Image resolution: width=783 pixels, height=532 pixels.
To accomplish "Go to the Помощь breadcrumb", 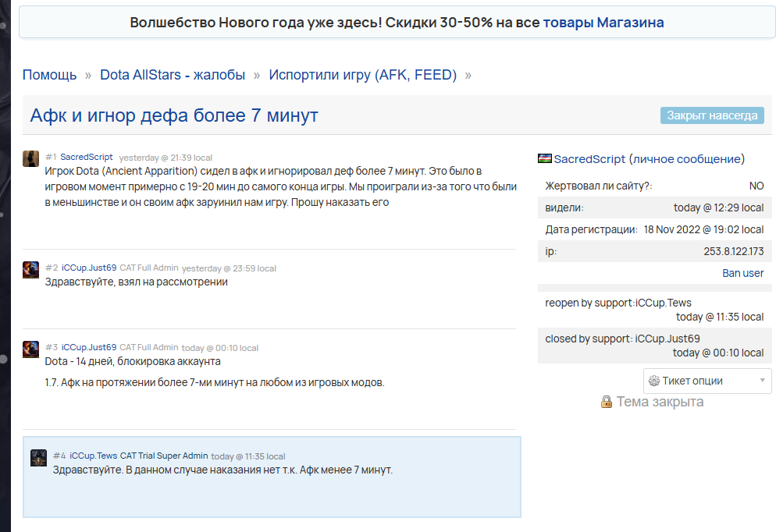I will point(49,75).
